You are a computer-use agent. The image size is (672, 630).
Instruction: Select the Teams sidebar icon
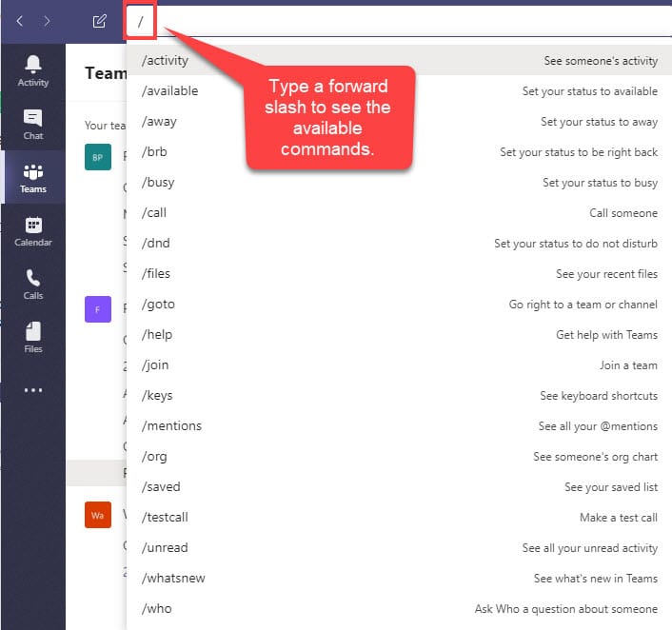33,177
